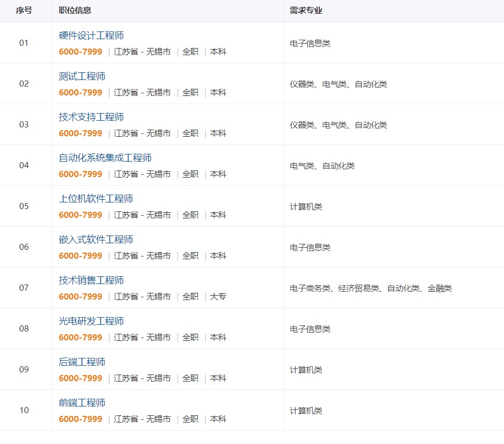The width and height of the screenshot is (504, 444).
Task: Open the 技术销售工程师 job listing
Action: coord(91,281)
